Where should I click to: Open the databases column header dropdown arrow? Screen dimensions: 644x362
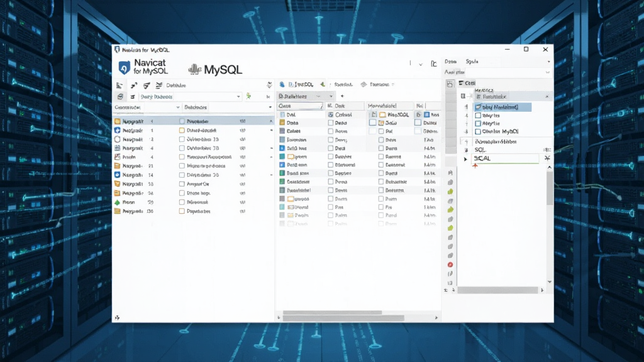pyautogui.click(x=270, y=107)
